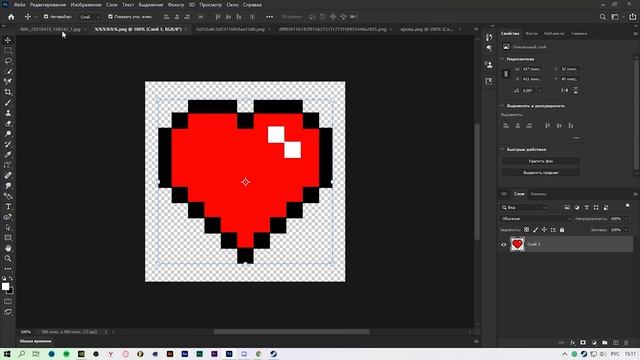Switch to the Каналы tab
This screenshot has height=360, width=640.
pos(538,194)
